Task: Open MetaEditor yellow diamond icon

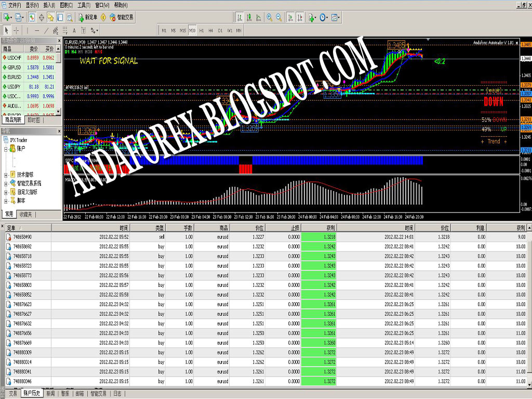Action: pyautogui.click(x=103, y=17)
